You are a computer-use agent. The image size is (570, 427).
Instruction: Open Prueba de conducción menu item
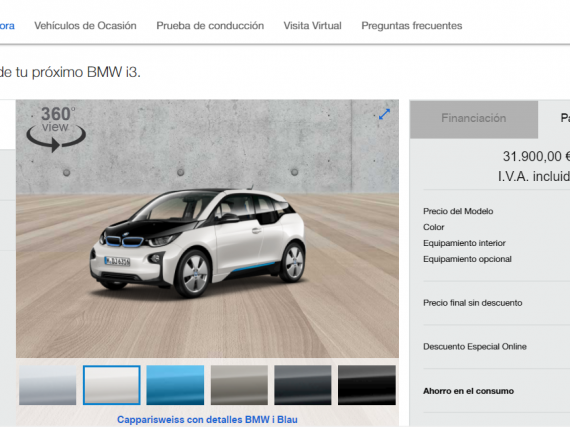210,26
